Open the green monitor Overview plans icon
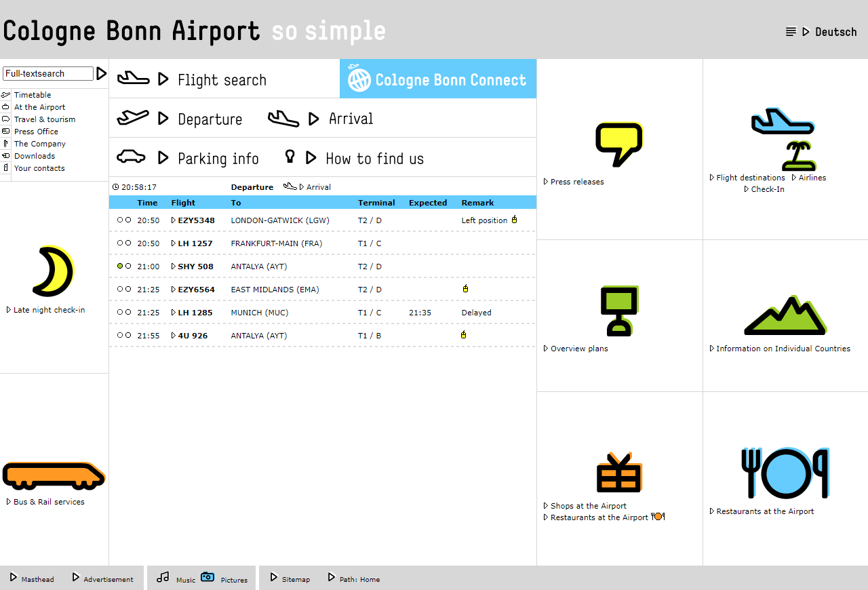Screen dimensions: 868x590 (620, 311)
